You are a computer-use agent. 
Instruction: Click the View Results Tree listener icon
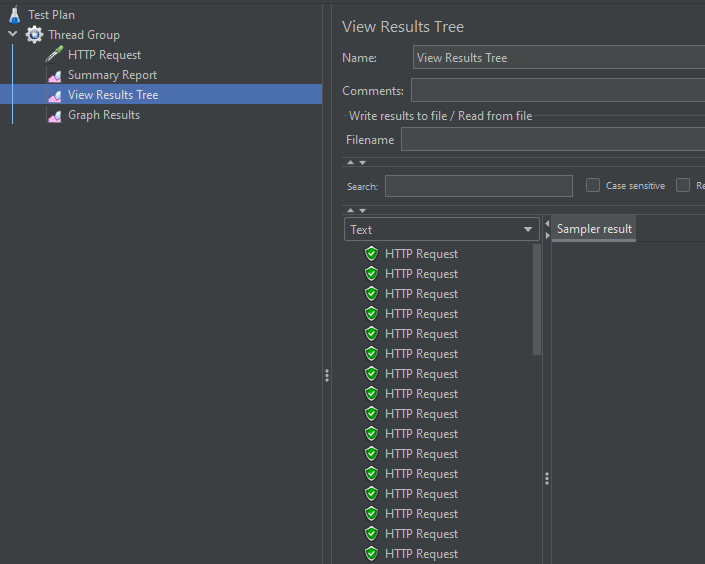[54, 95]
